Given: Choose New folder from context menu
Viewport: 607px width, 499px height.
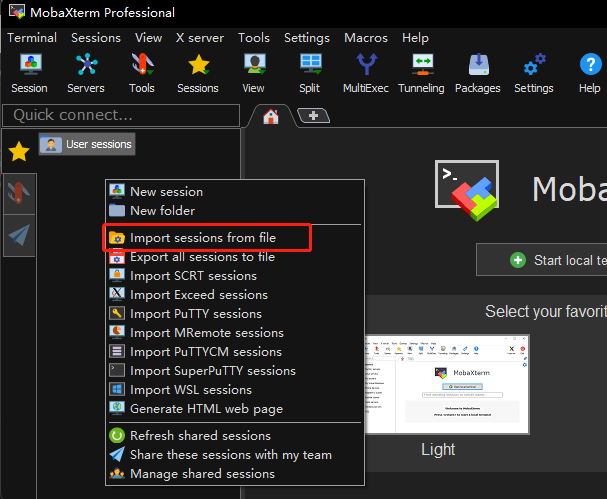Looking at the screenshot, I should click(235, 211).
